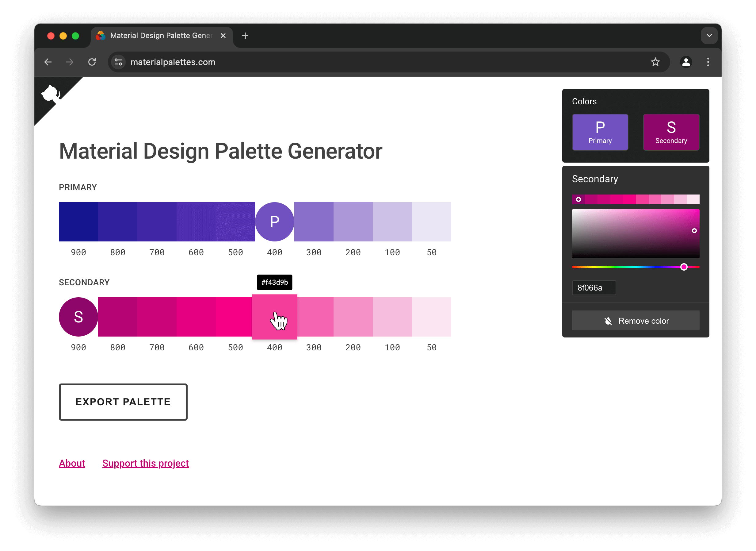
Task: Open a new tab with plus icon
Action: tap(245, 36)
